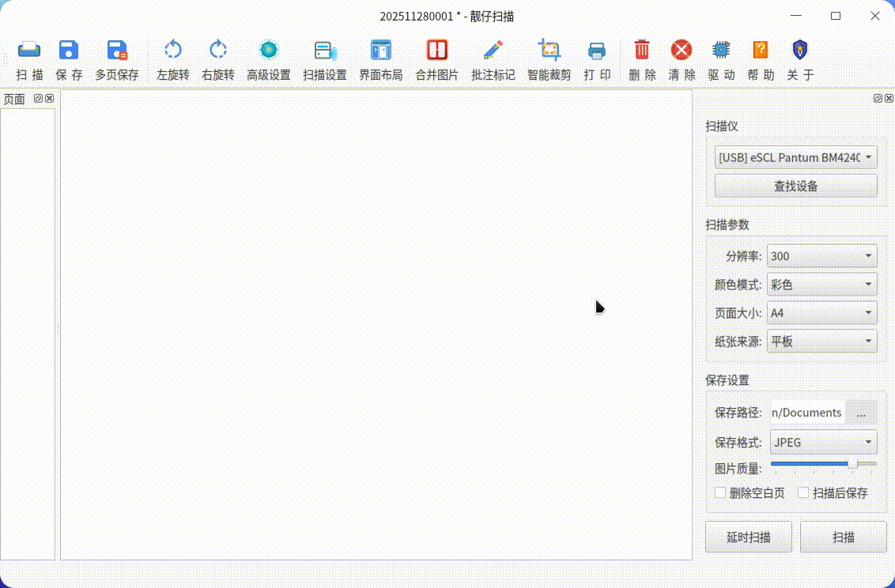Image resolution: width=895 pixels, height=588 pixels.
Task: Open 高级设置 advanced settings
Action: (x=269, y=51)
